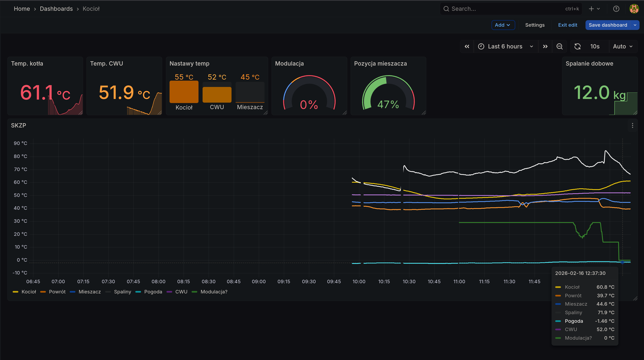
Task: Zoom out time range magnifier icon
Action: [x=559, y=46]
